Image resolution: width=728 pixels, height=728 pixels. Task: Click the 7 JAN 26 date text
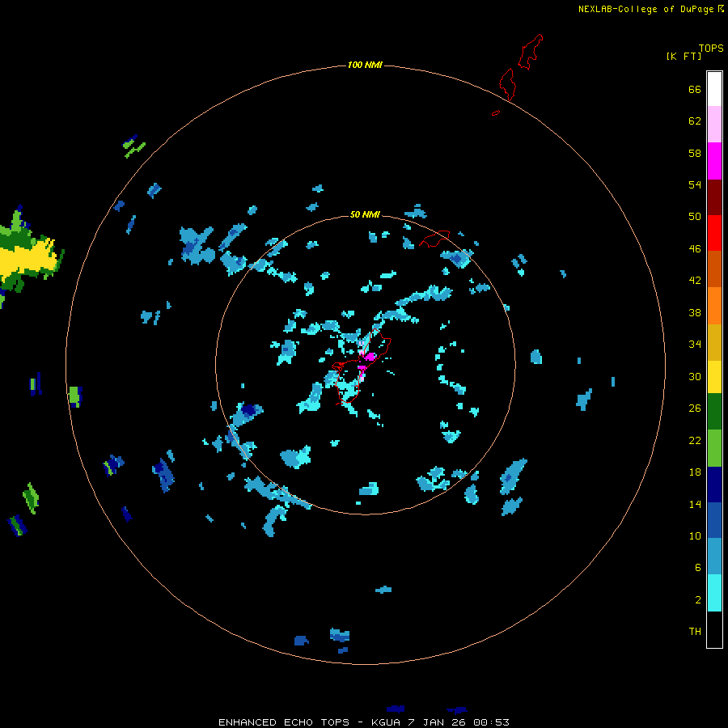(438, 722)
